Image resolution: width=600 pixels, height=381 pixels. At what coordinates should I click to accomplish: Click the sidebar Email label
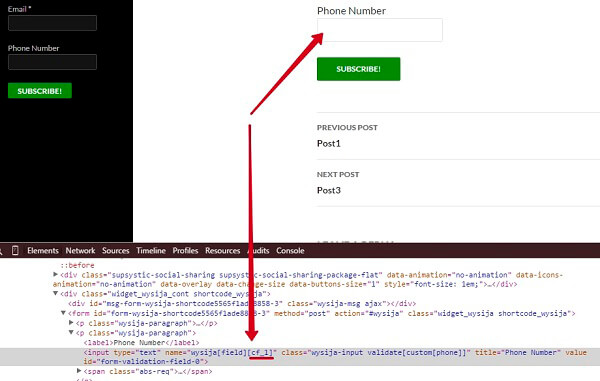(x=19, y=9)
